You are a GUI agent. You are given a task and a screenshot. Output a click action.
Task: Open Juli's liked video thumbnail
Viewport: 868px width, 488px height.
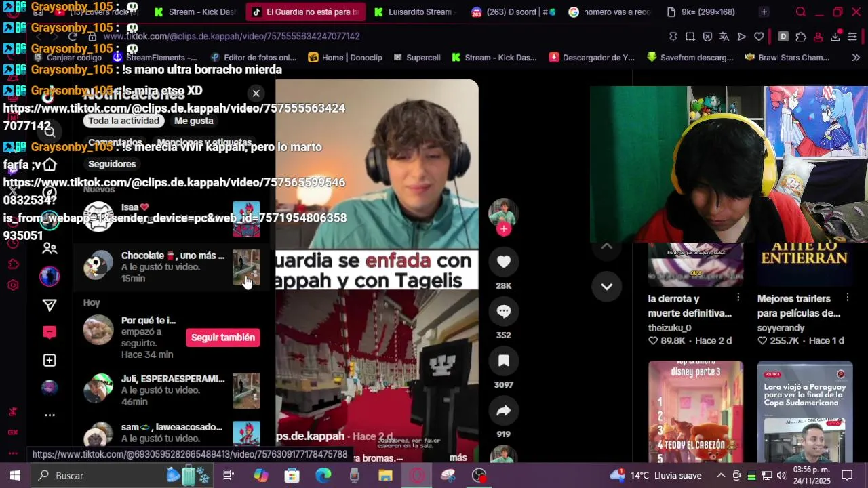(x=246, y=390)
